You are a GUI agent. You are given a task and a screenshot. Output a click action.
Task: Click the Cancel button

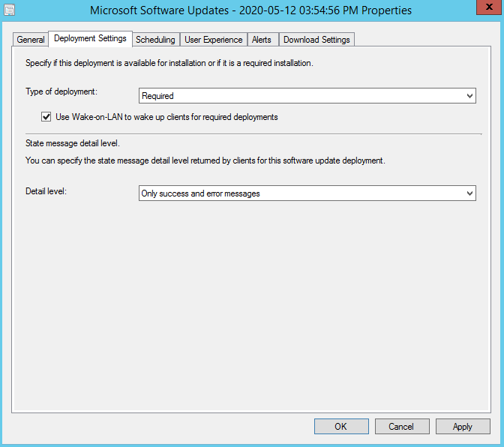tap(401, 427)
